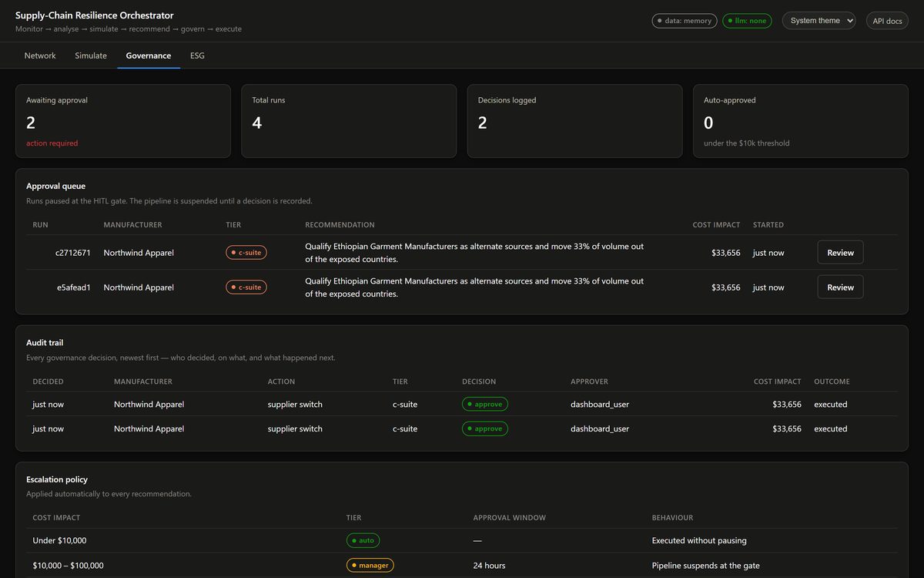Viewport: 924px width, 578px height.
Task: Click the APPROVER column header
Action: [x=590, y=381]
